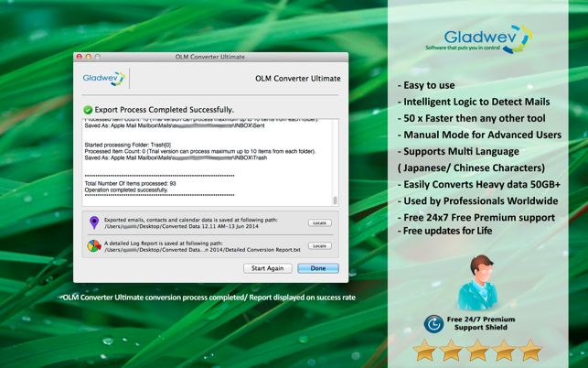Locate the exported emails folder path
This screenshot has width=588, height=368.
point(319,223)
